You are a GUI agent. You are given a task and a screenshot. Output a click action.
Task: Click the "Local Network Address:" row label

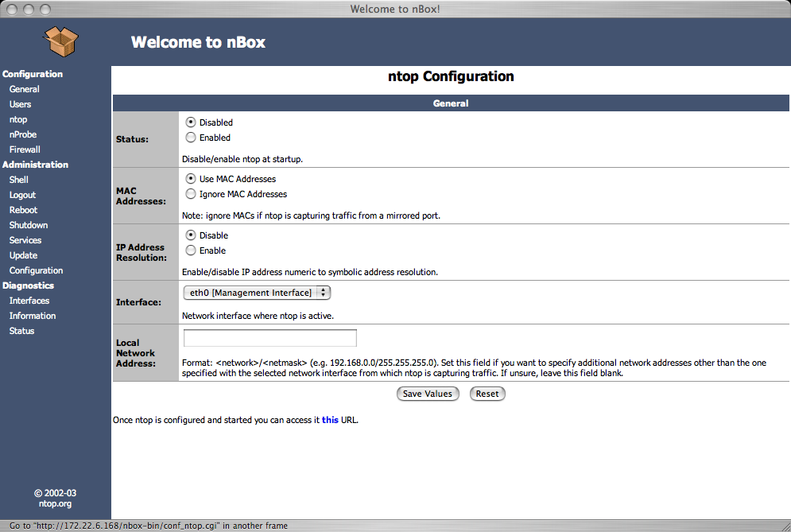click(136, 353)
